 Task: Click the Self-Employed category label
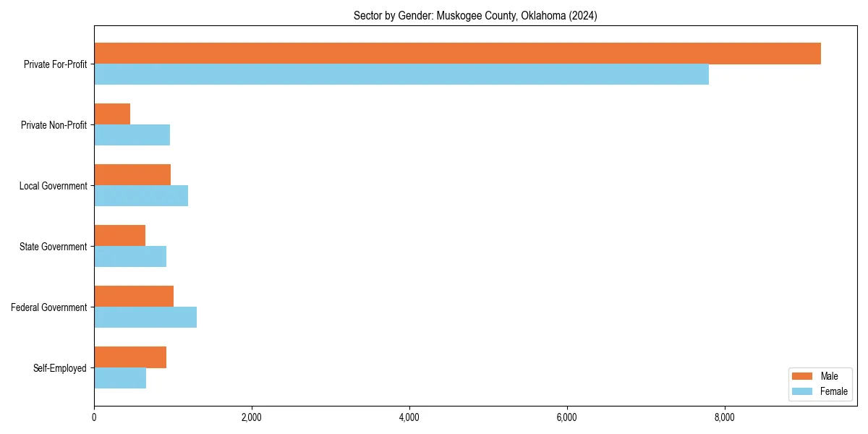[x=59, y=368]
